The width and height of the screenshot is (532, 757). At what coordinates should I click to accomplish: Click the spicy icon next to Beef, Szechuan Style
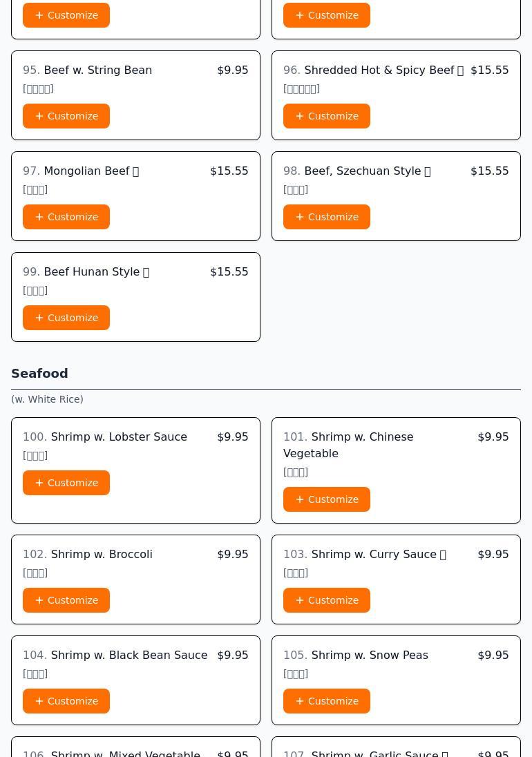[427, 171]
